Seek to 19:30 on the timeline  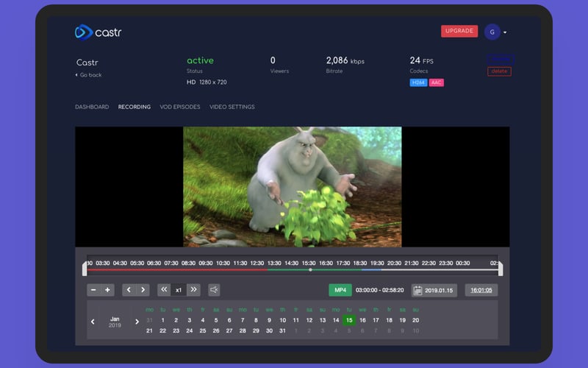click(377, 263)
